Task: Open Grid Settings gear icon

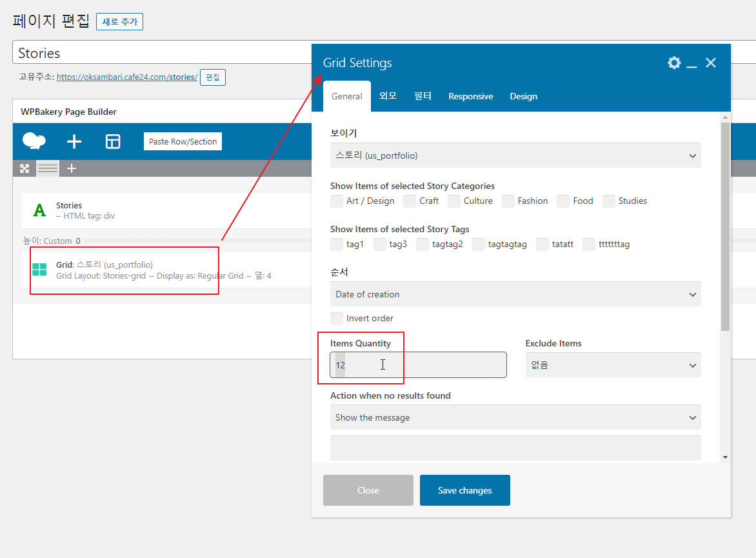Action: [674, 63]
